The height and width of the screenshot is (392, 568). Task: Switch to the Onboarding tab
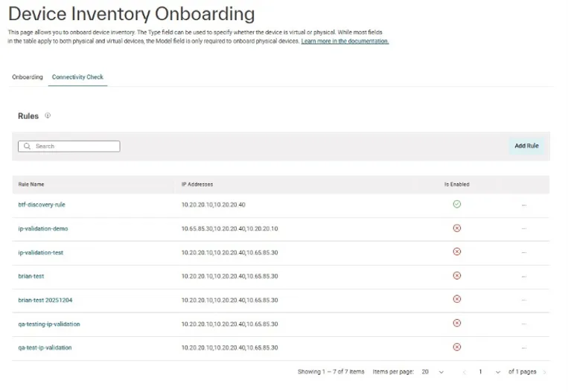pyautogui.click(x=27, y=77)
